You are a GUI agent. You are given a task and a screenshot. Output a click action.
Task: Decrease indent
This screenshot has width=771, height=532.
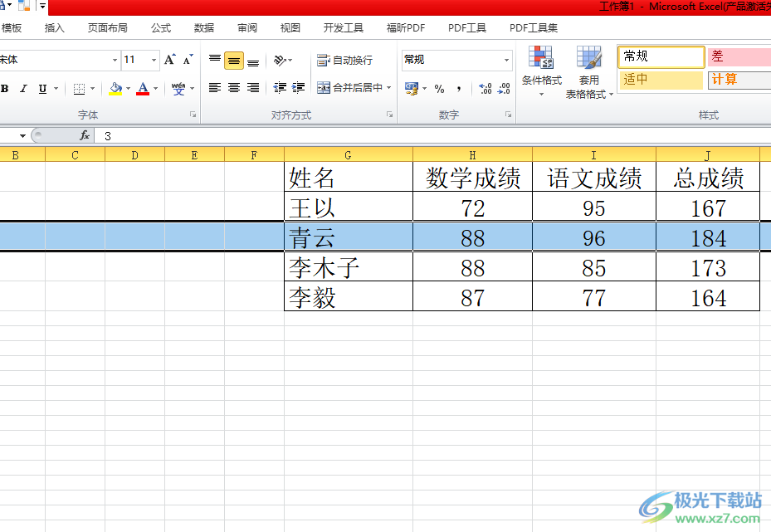280,87
